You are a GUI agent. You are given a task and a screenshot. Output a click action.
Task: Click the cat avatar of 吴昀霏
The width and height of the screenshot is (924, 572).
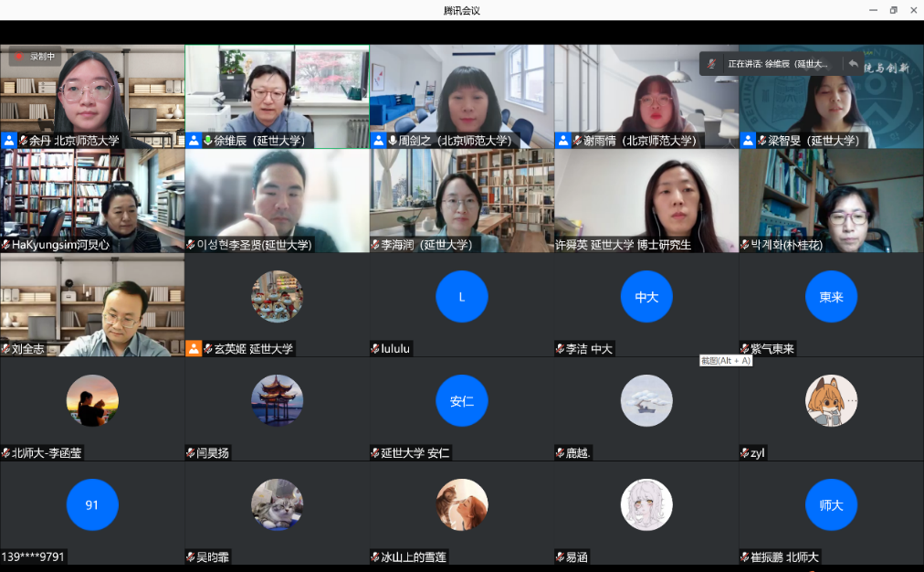[277, 504]
